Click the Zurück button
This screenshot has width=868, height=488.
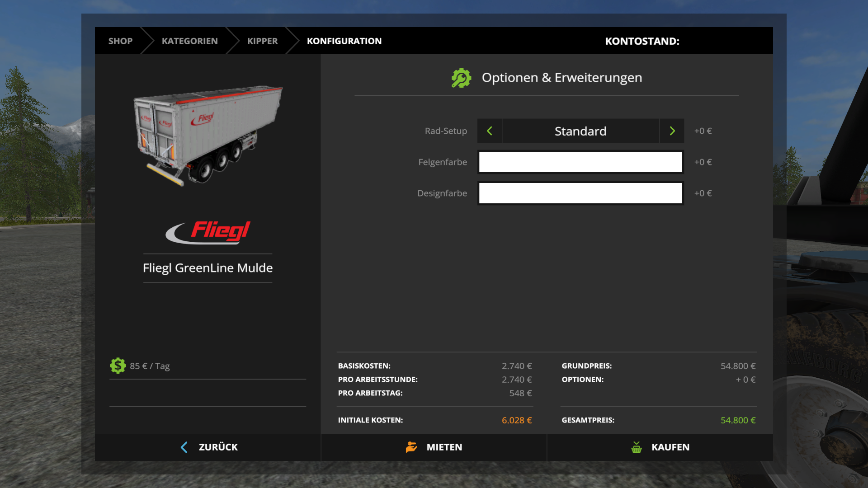tap(208, 447)
